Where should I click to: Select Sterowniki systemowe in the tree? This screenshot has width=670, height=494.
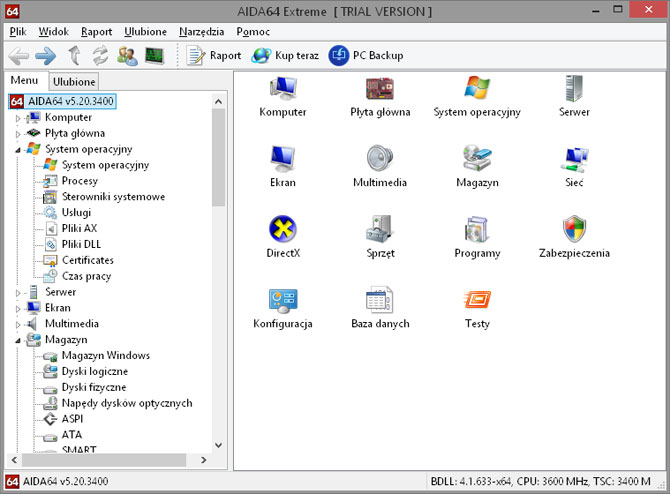[x=112, y=197]
